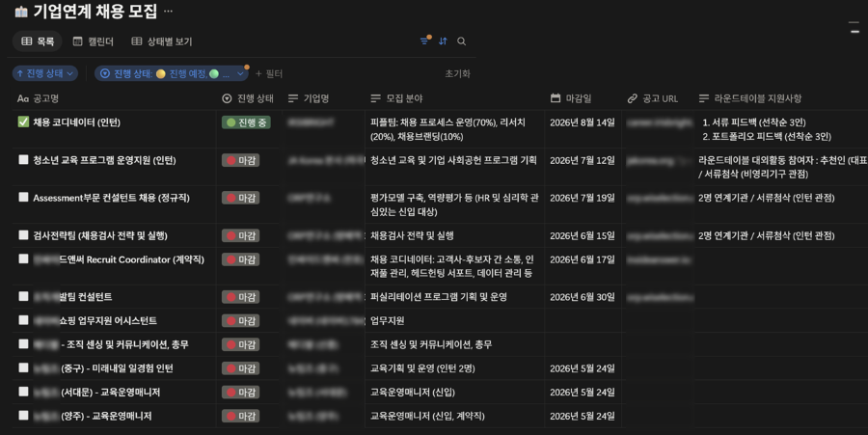Click the 기업연계 채용 모집 page title
The width and height of the screenshot is (868, 435).
(x=95, y=12)
